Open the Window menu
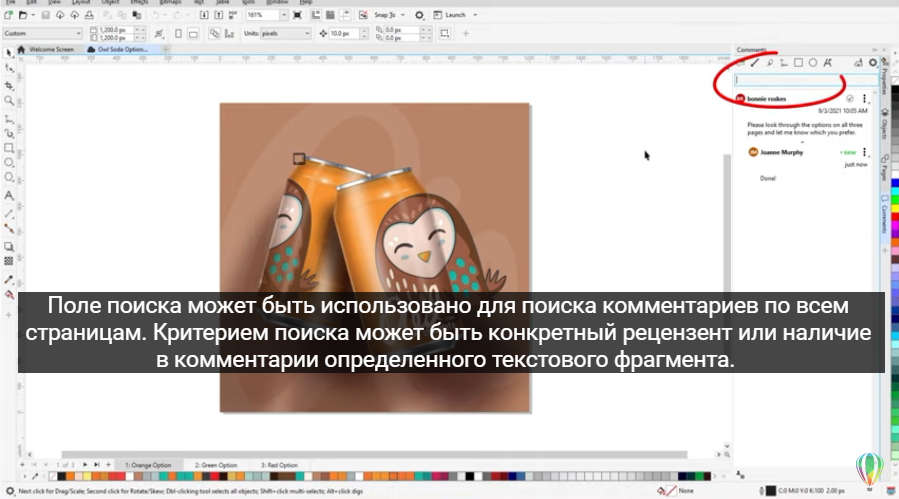Viewport: 899px width, 499px height. [x=277, y=2]
